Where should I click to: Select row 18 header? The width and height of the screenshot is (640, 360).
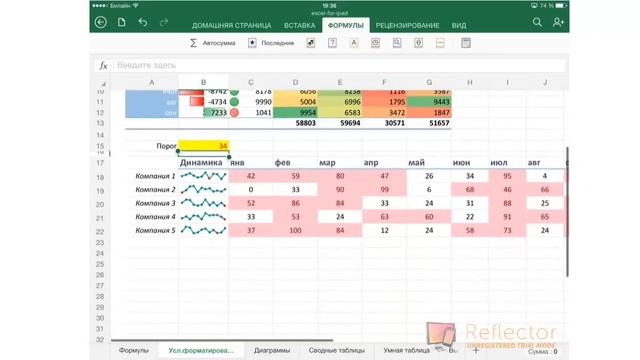coord(100,177)
